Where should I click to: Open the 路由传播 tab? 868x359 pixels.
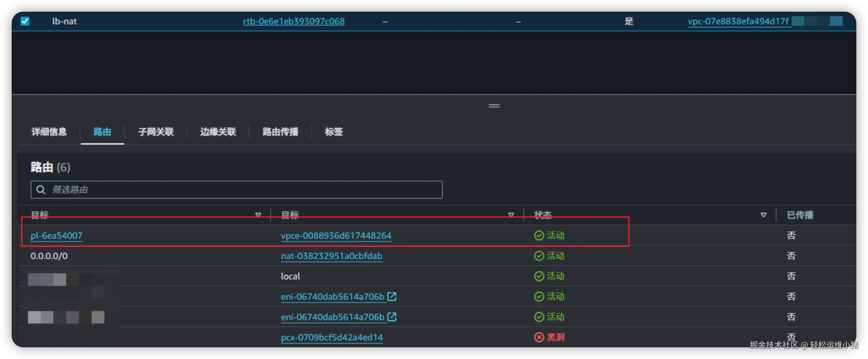(x=280, y=132)
